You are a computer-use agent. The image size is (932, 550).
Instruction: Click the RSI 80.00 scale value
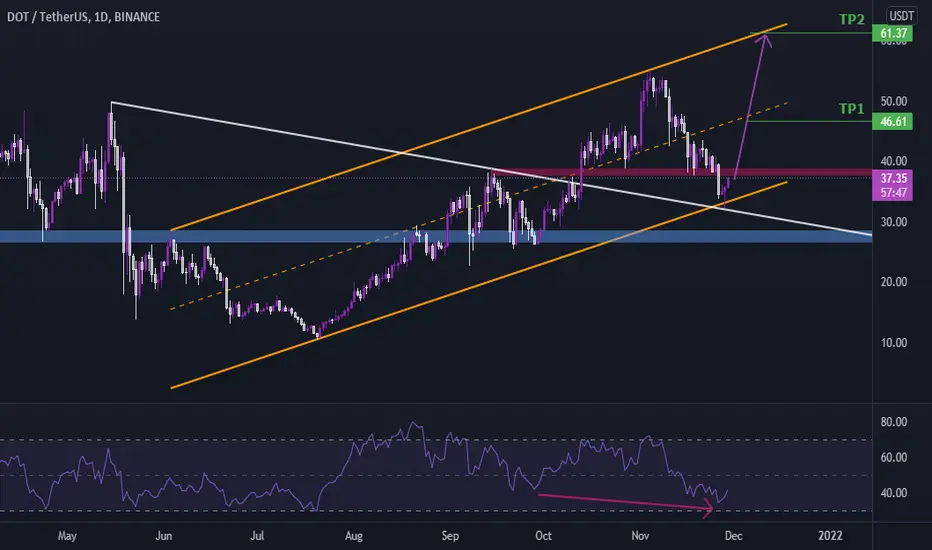893,422
